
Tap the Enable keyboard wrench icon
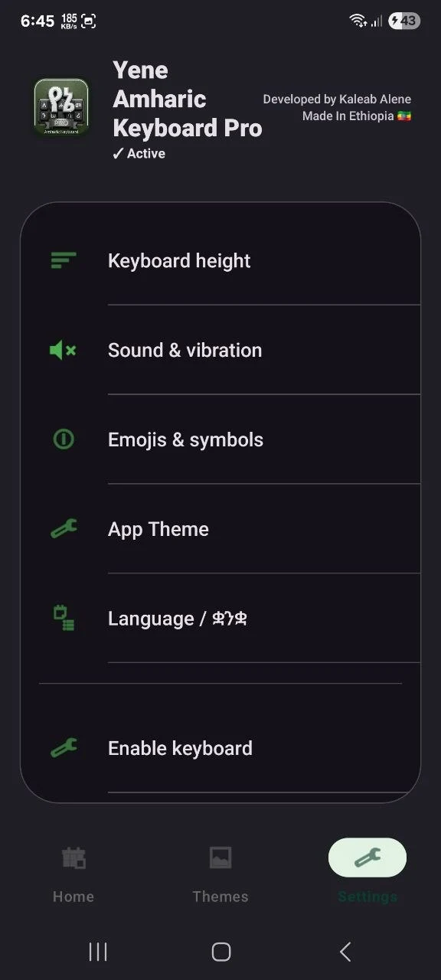(x=64, y=748)
